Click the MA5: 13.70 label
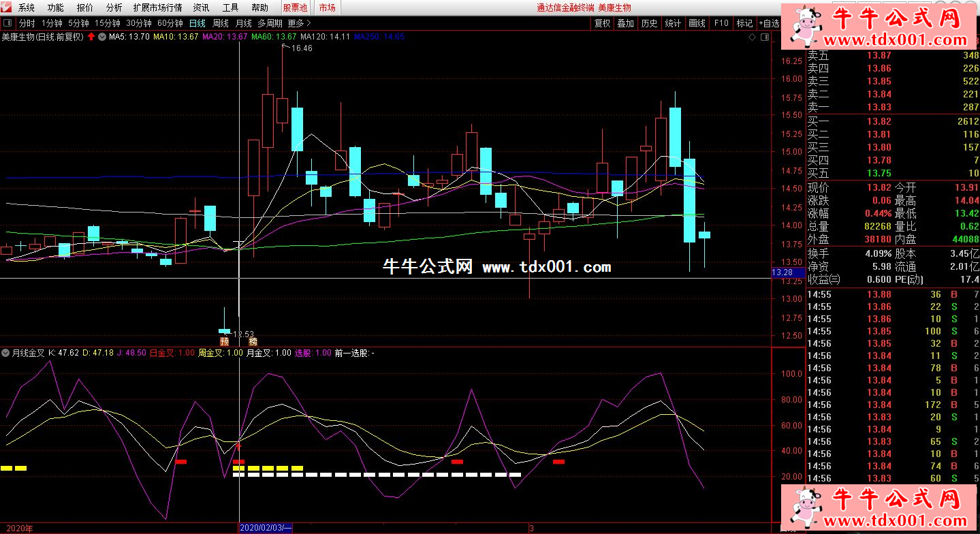 [129, 37]
